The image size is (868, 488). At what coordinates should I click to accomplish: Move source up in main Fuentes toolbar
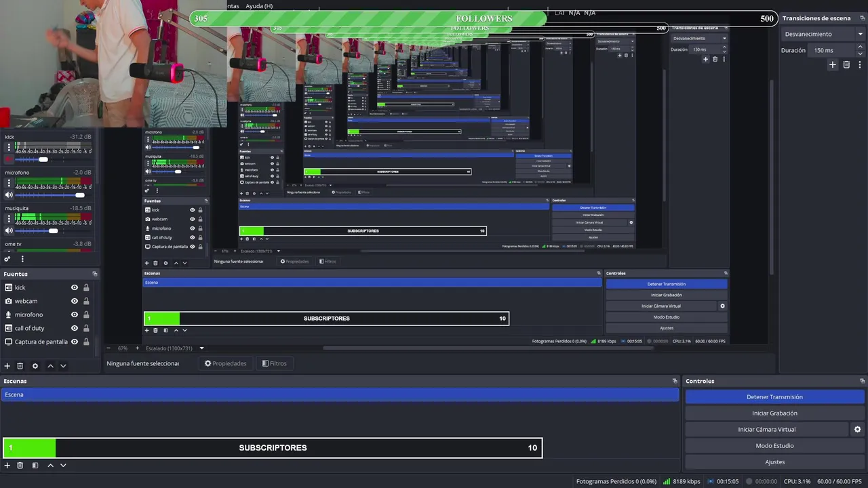point(50,366)
